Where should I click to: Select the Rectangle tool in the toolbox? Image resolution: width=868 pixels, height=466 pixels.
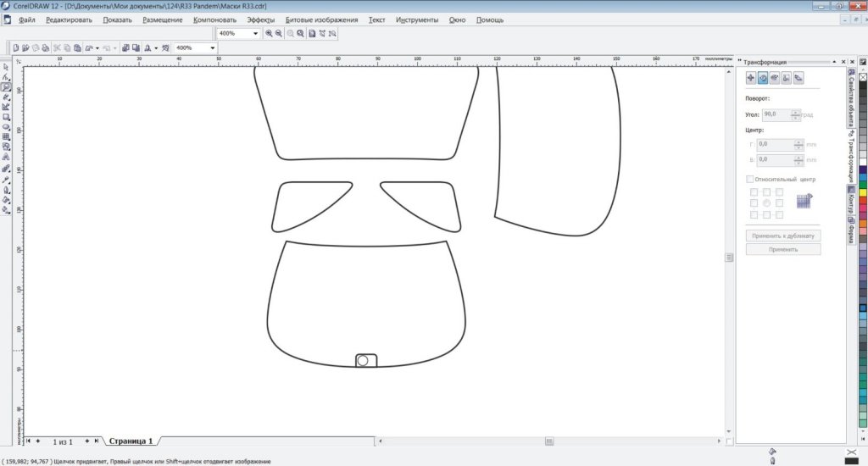click(6, 117)
